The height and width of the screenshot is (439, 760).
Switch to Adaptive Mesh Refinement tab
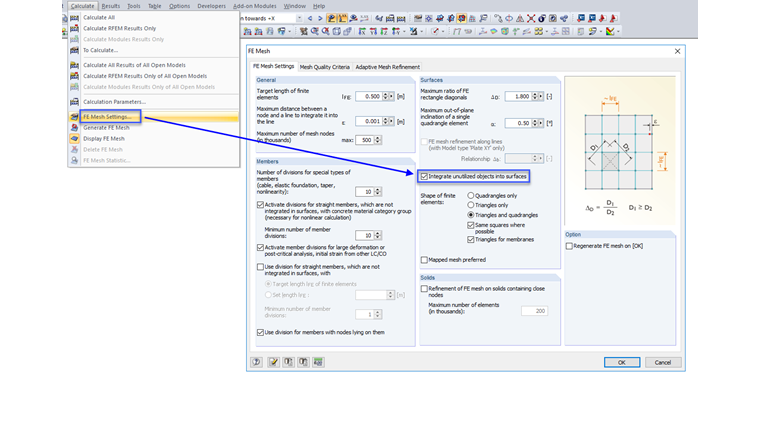click(387, 67)
